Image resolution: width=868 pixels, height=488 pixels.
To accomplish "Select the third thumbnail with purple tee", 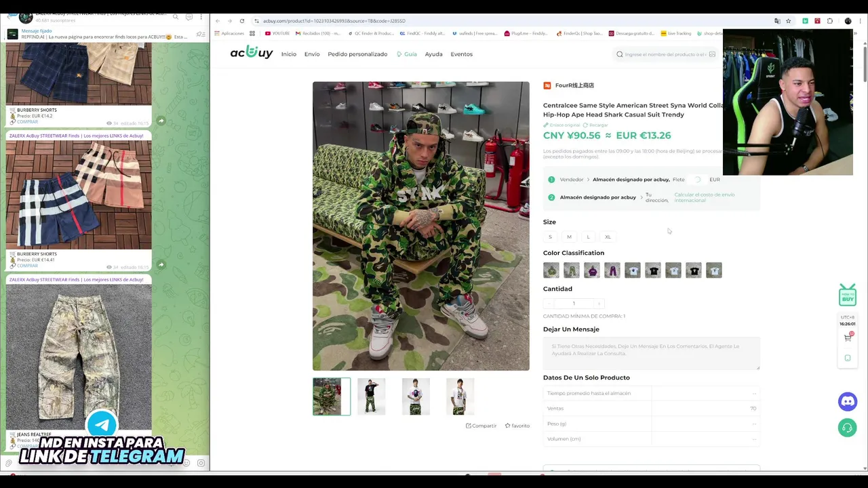I will tap(416, 396).
